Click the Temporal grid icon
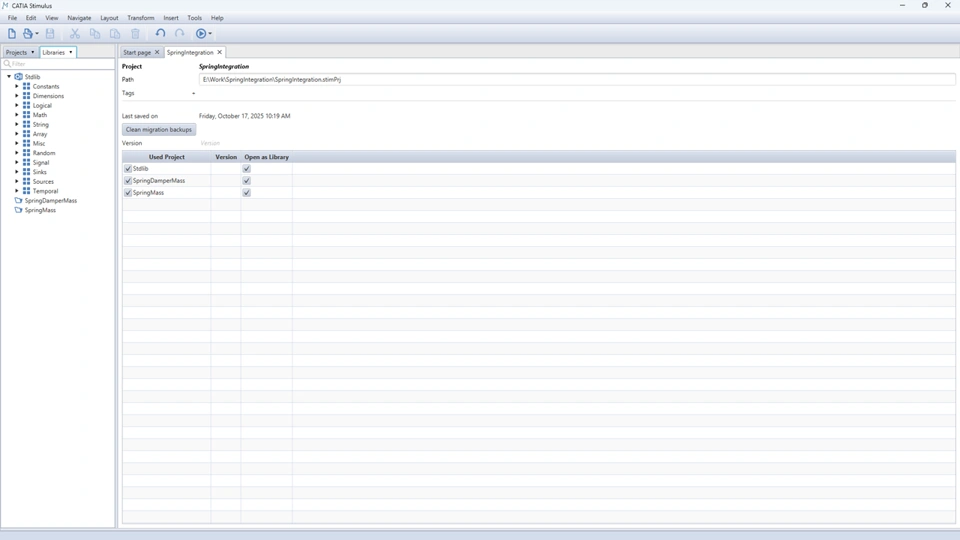This screenshot has height=540, width=960. 26,190
